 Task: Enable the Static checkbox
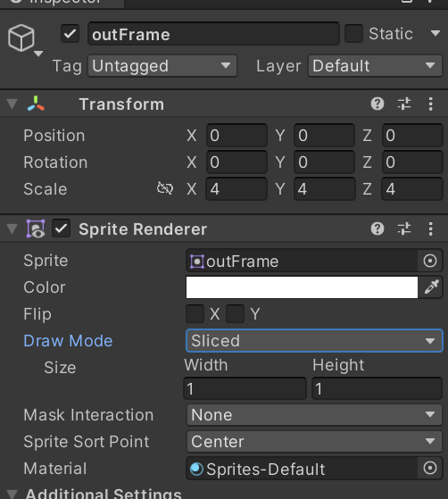tap(353, 33)
